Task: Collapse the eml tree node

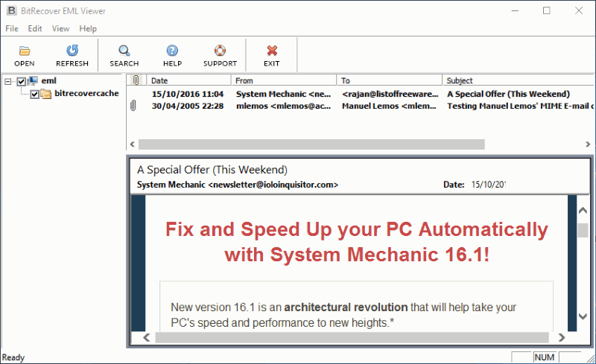Action: (8, 81)
